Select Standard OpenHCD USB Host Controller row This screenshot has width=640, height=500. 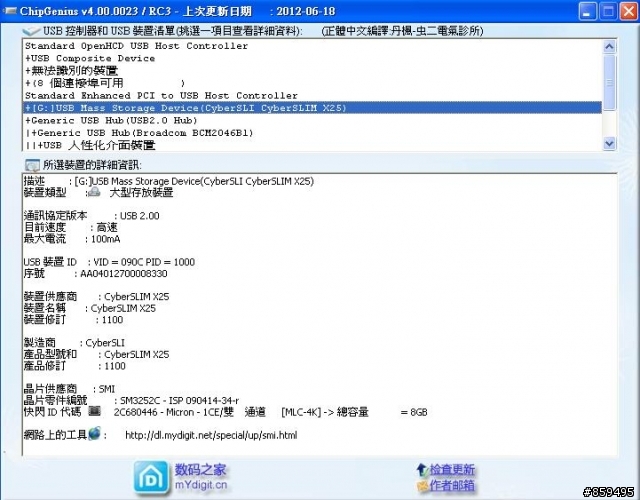(x=312, y=46)
